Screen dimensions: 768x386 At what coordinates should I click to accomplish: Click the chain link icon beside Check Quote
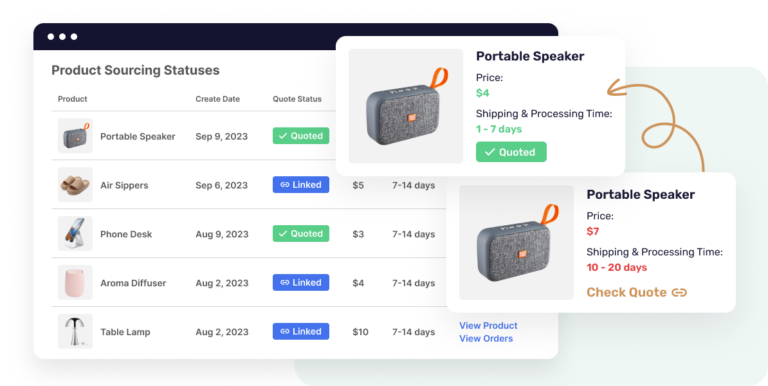pos(679,292)
